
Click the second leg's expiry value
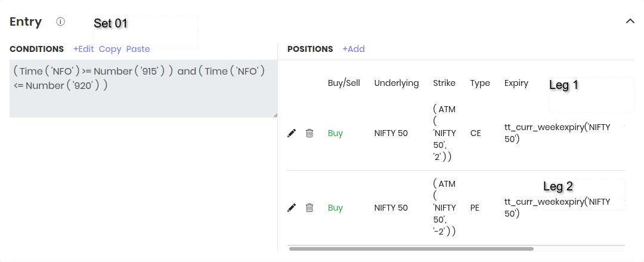557,208
